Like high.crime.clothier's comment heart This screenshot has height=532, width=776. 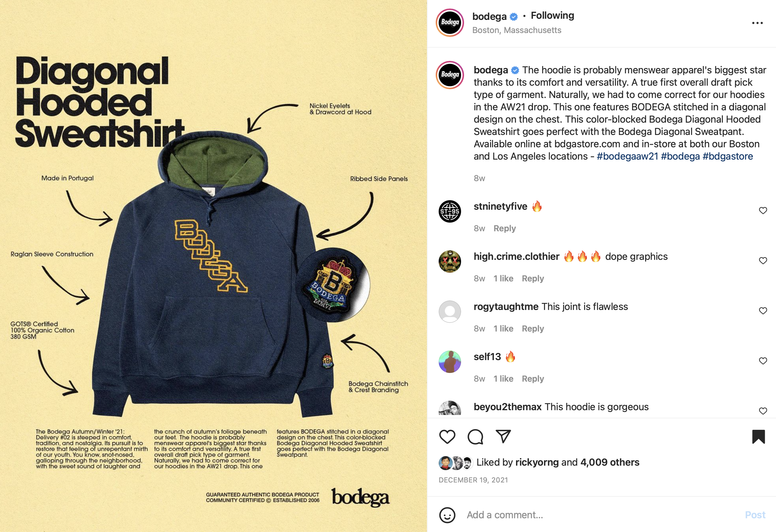click(763, 260)
